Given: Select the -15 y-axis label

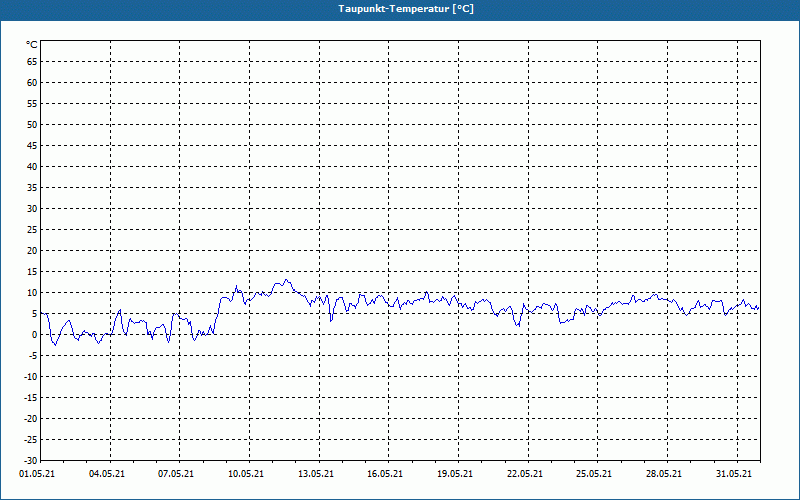Looking at the screenshot, I should [31, 397].
